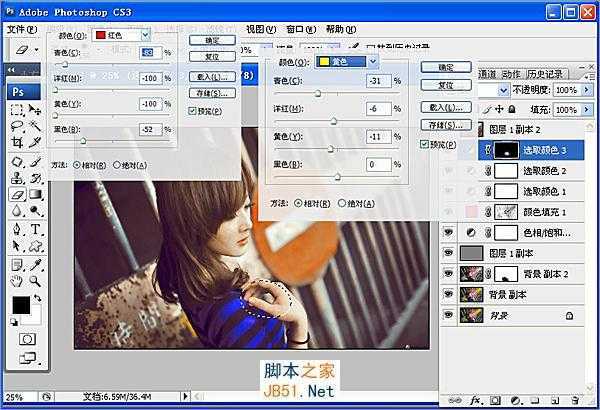Hide the 色相/饱和 adjustment layer
The height and width of the screenshot is (410, 600).
click(x=448, y=232)
